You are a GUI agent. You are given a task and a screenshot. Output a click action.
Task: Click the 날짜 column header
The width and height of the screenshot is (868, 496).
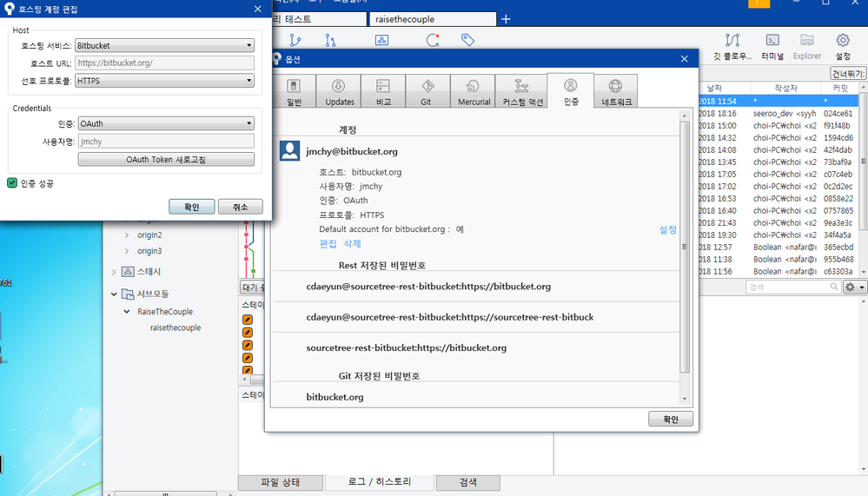click(715, 88)
